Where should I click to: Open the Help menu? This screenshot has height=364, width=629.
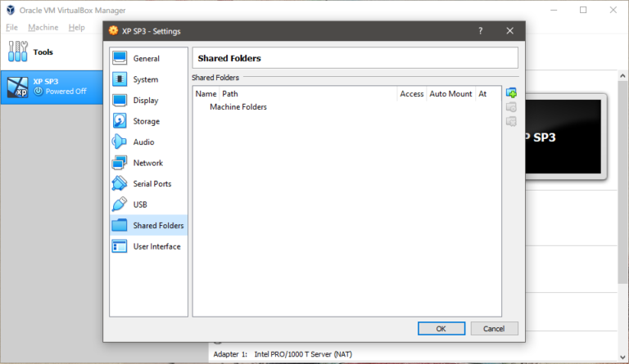click(77, 28)
